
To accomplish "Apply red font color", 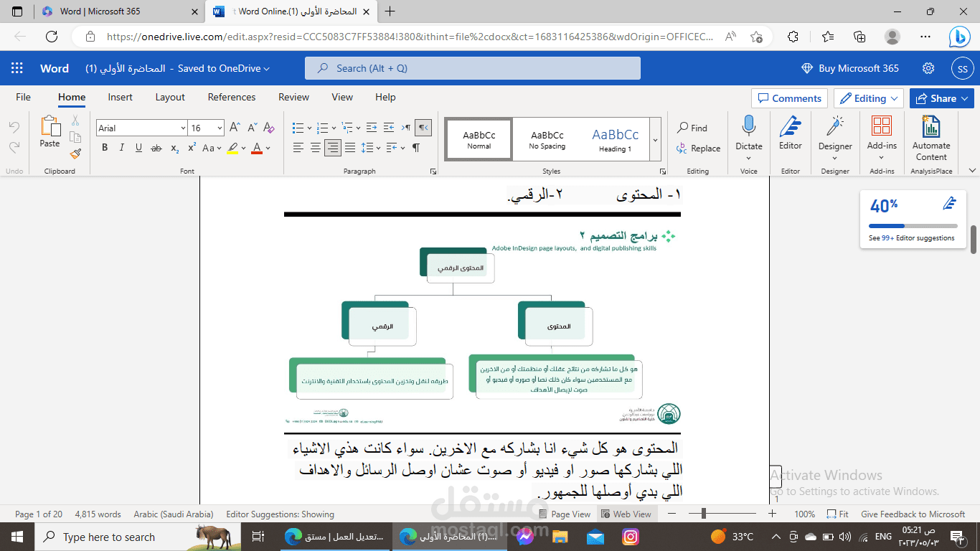I will (x=257, y=148).
